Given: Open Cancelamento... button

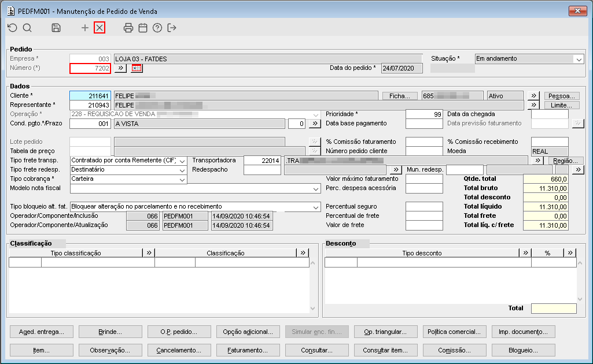Looking at the screenshot, I should pos(179,350).
